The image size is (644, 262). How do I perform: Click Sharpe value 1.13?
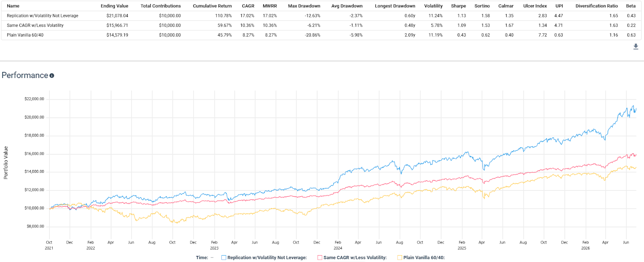[x=462, y=16]
